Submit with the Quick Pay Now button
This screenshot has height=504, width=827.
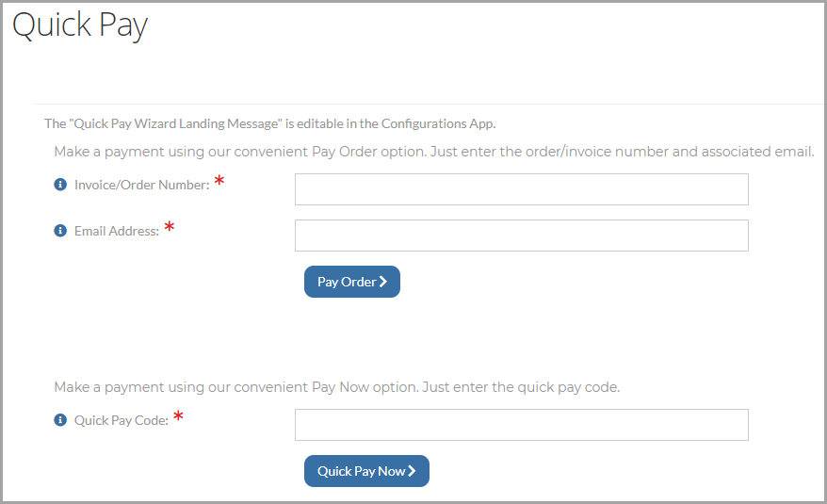[366, 471]
